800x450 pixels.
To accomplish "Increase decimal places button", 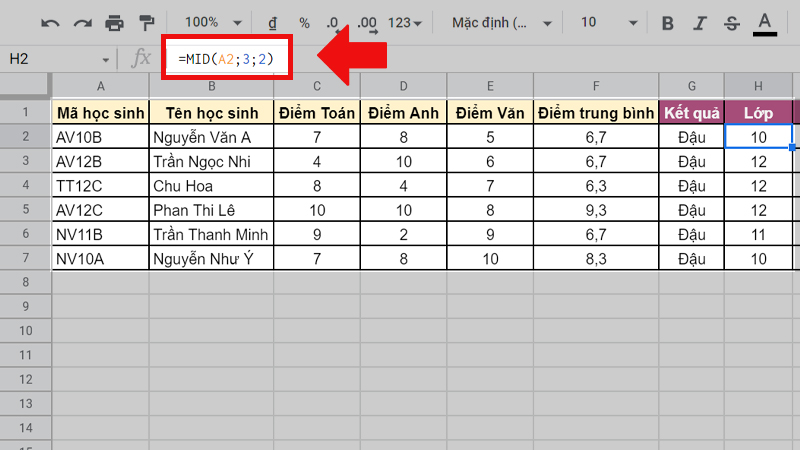I will (x=367, y=22).
